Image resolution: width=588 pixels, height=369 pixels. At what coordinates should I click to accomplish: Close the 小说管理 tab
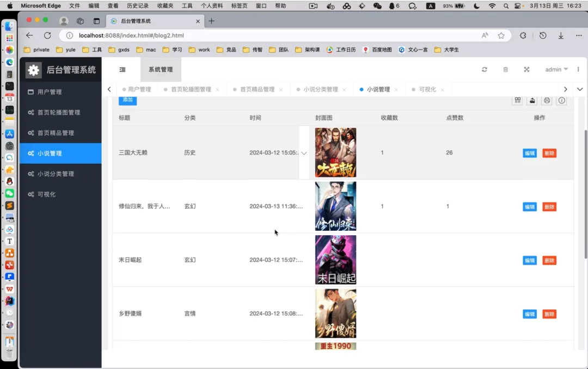(396, 90)
